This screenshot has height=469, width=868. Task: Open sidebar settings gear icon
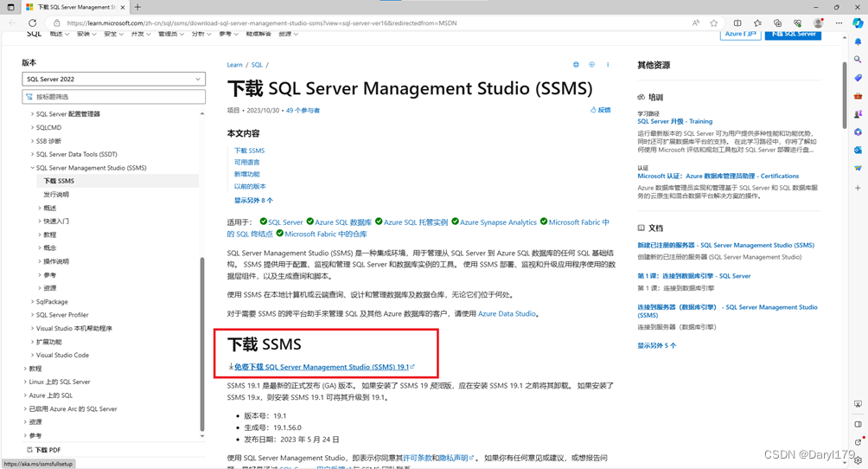click(x=858, y=460)
